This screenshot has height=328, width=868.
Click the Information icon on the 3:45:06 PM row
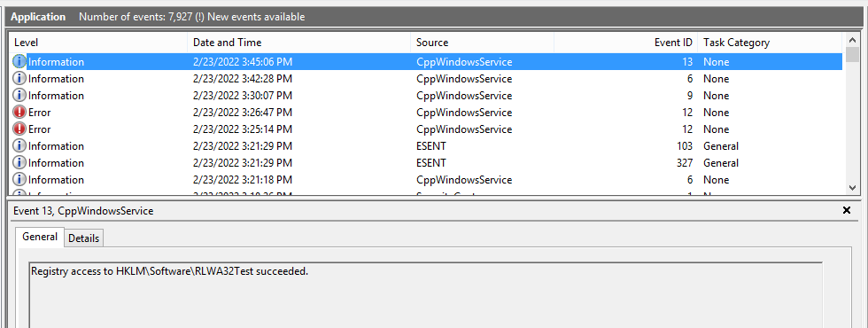19,61
